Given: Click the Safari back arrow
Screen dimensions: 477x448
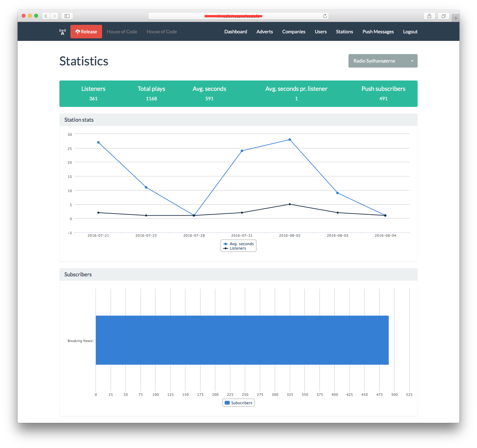Looking at the screenshot, I should pos(46,16).
